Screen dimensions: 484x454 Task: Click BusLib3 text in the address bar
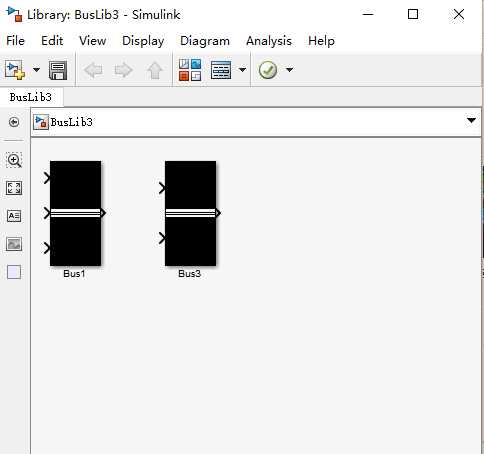72,122
